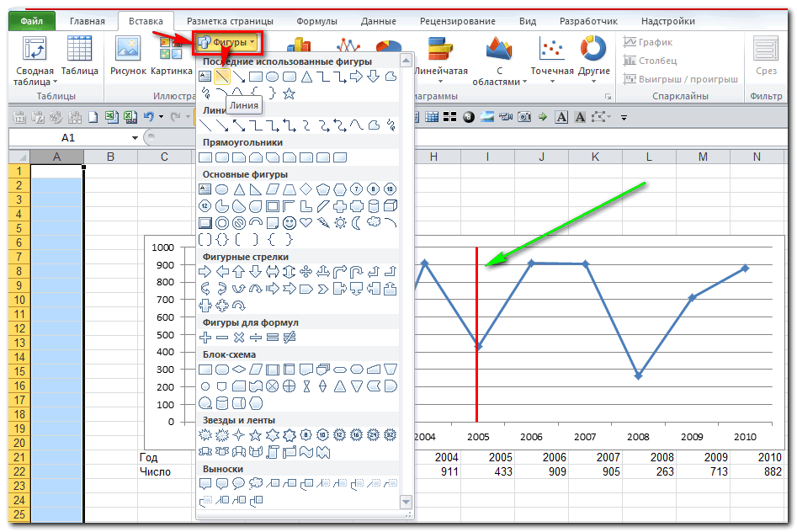Select column header L
This screenshot has width=797, height=532.
point(649,157)
